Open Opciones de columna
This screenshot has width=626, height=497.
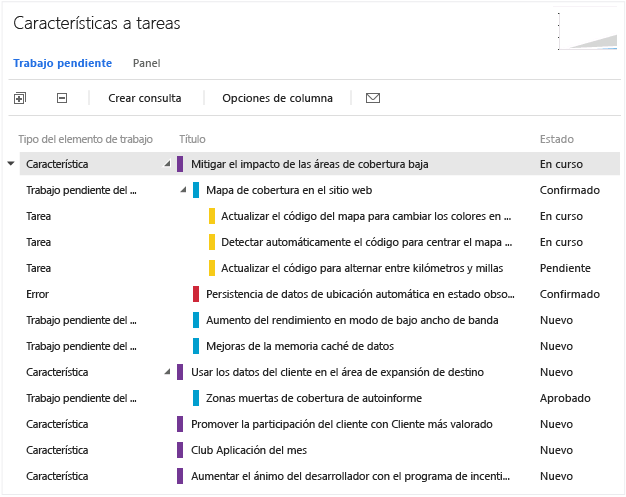[x=277, y=98]
